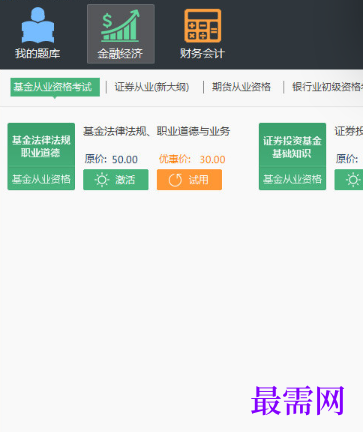Click the orange 试用 trial button
363x432 pixels.
(189, 180)
